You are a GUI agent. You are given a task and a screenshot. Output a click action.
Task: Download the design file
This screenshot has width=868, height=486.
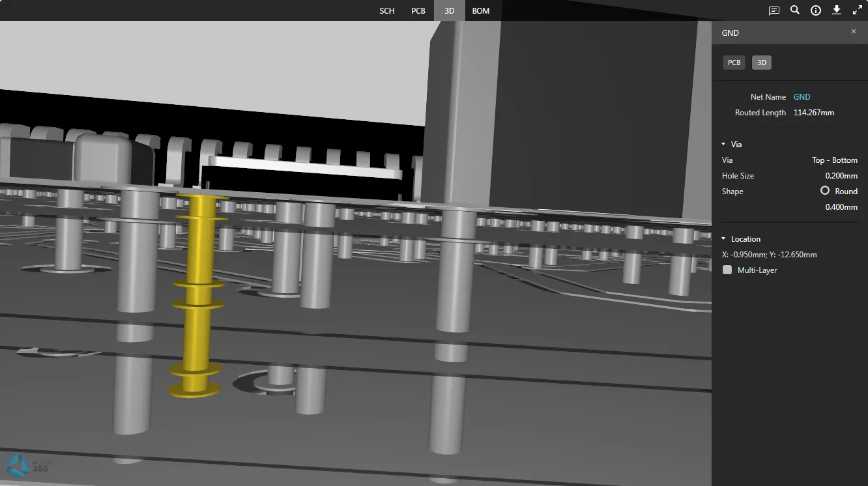tap(837, 10)
